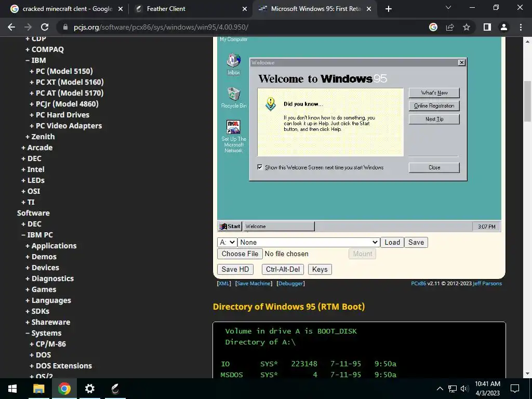Close the Welcome dialog with its X

461,62
